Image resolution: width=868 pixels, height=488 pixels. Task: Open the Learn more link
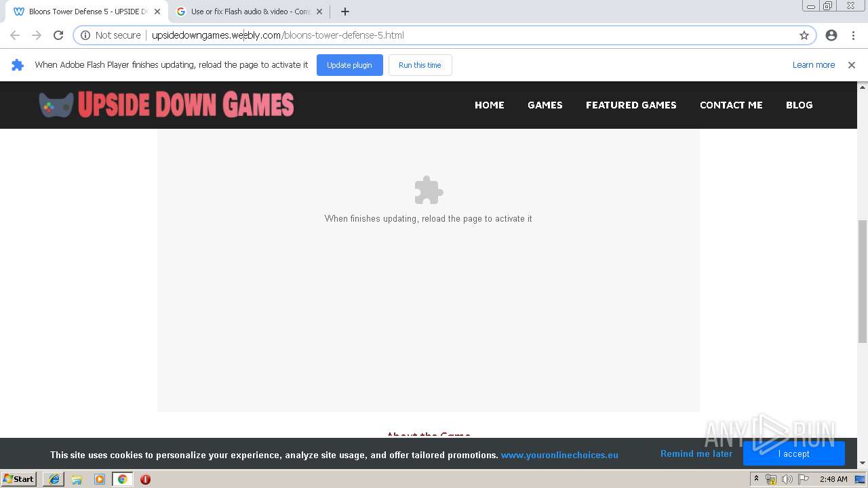pos(813,65)
